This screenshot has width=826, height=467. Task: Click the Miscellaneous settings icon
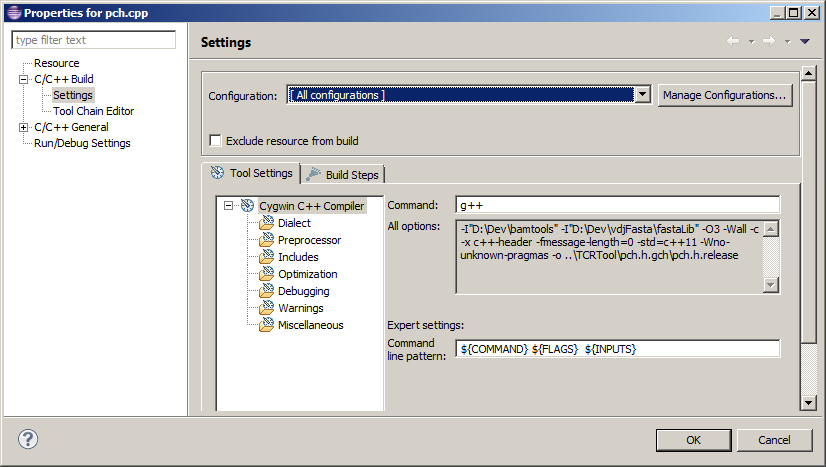click(266, 325)
